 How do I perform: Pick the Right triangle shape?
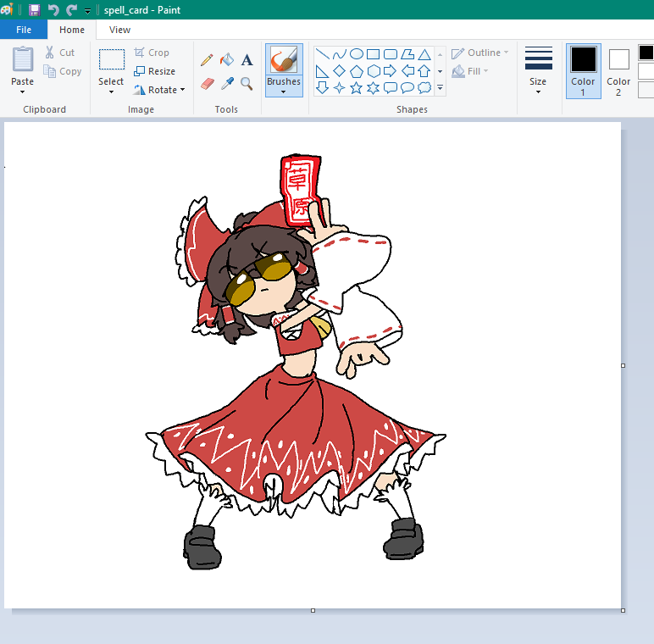coord(322,71)
